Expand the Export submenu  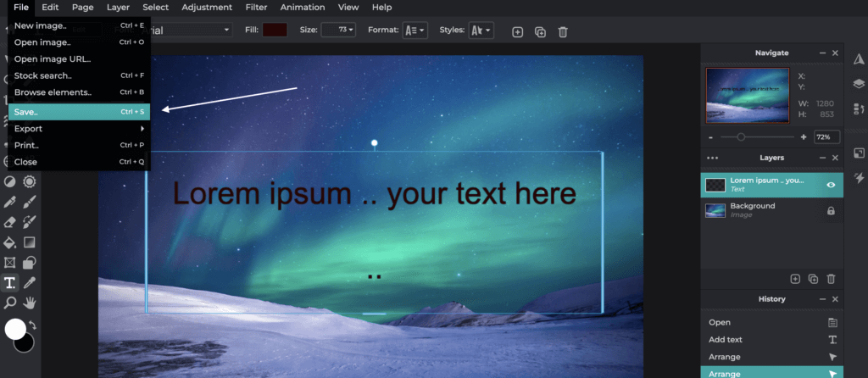click(79, 128)
